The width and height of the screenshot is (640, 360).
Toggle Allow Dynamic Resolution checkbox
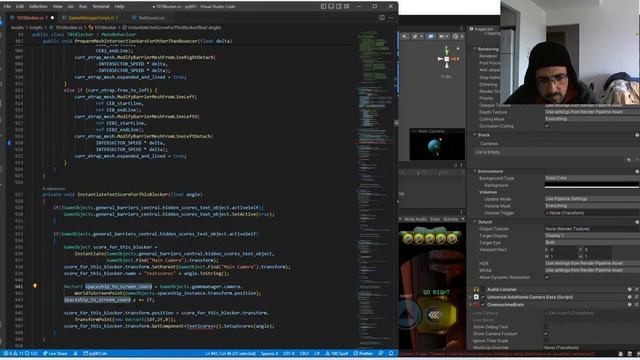547,277
